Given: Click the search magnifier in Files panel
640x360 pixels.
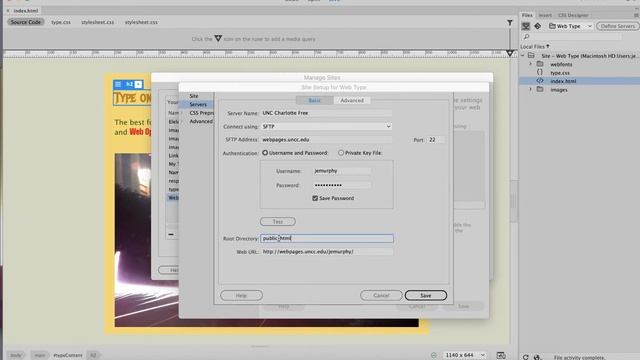Looking at the screenshot, I should pos(527,37).
